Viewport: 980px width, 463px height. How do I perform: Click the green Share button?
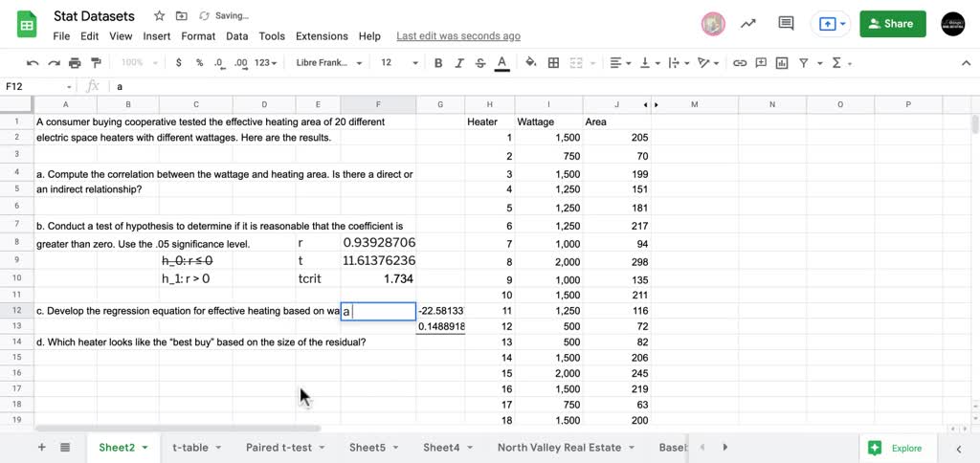892,24
